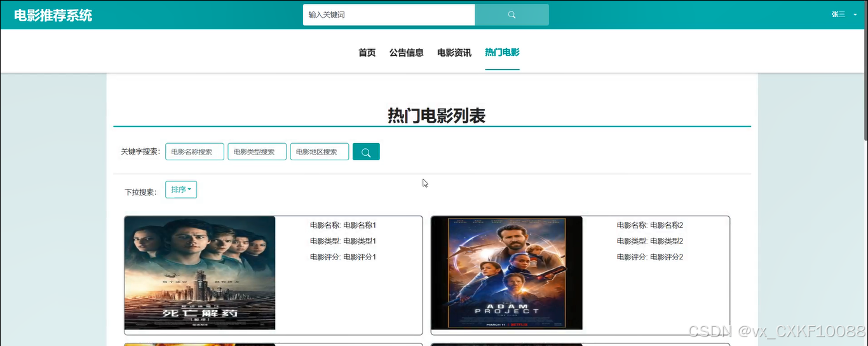Click the 电影评分1 text
This screenshot has width=868, height=346.
360,257
